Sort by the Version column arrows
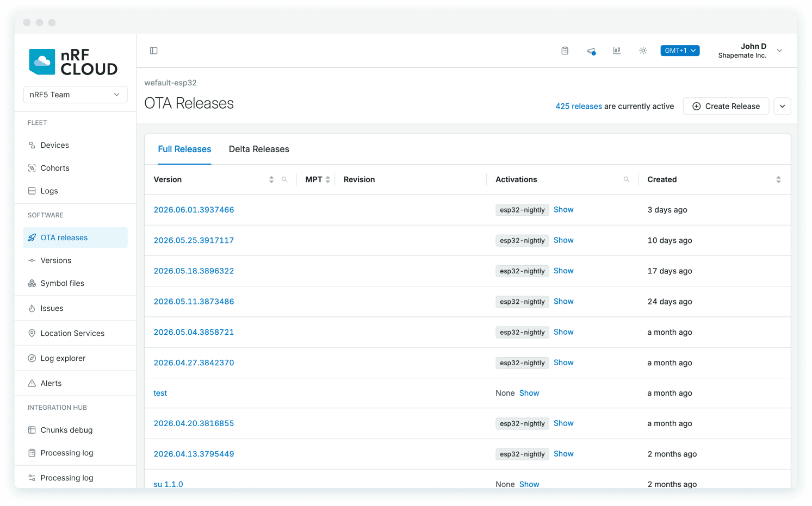This screenshot has width=812, height=506. (271, 179)
